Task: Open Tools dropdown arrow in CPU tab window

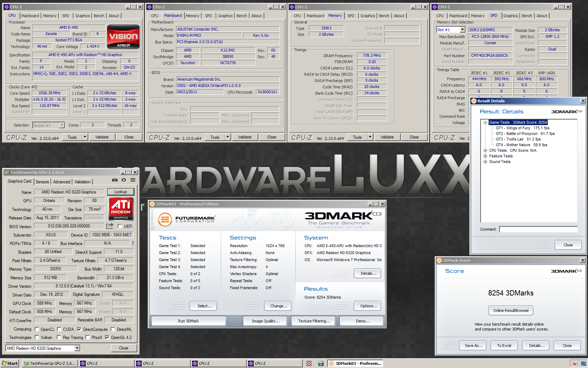Action: [x=85, y=137]
